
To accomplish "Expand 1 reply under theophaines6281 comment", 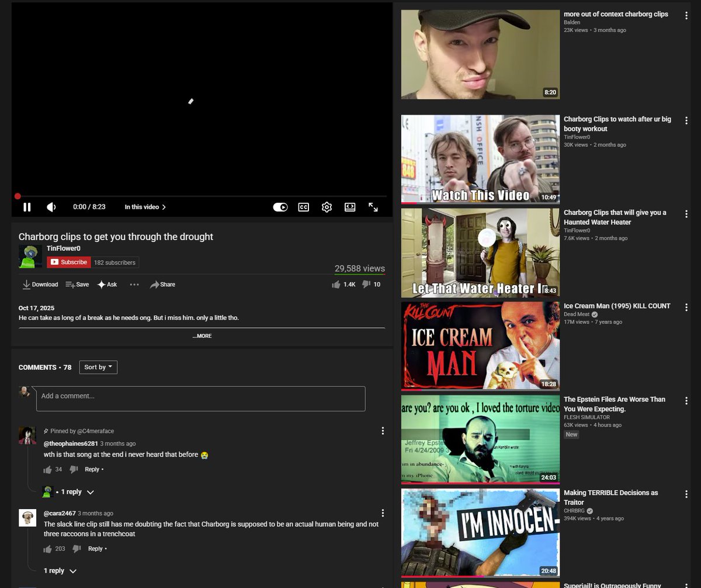I will (x=77, y=492).
